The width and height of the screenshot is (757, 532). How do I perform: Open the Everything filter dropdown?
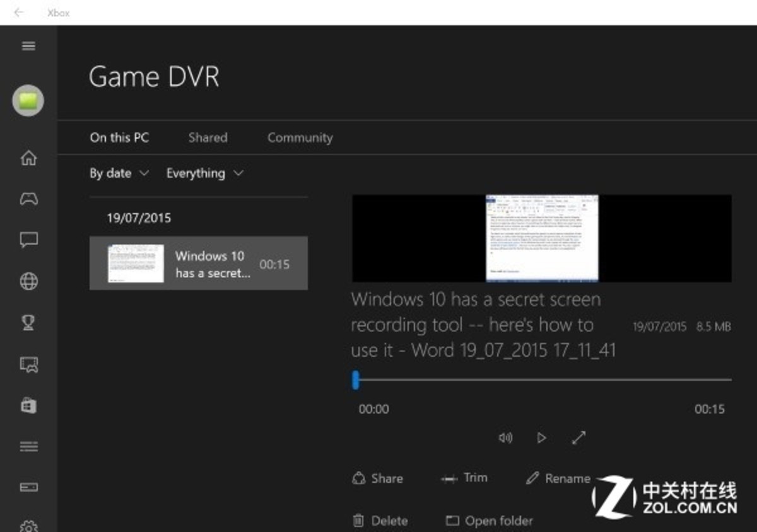pos(204,173)
